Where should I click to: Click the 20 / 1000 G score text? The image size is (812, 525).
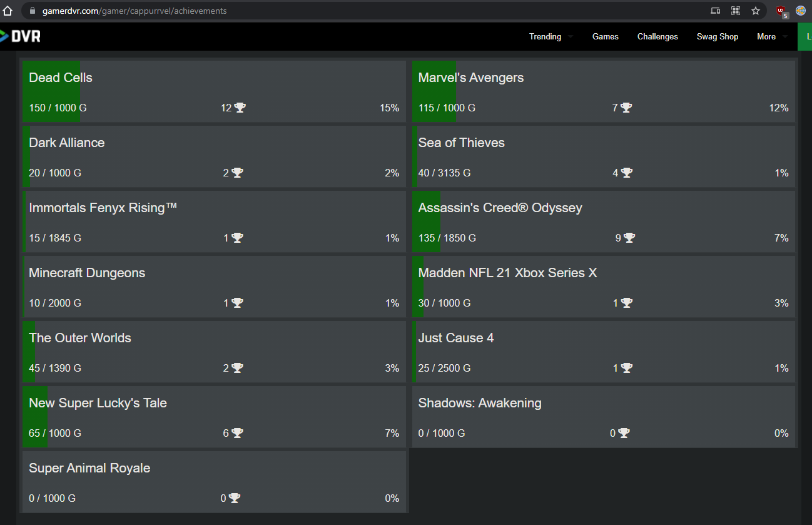pyautogui.click(x=55, y=173)
